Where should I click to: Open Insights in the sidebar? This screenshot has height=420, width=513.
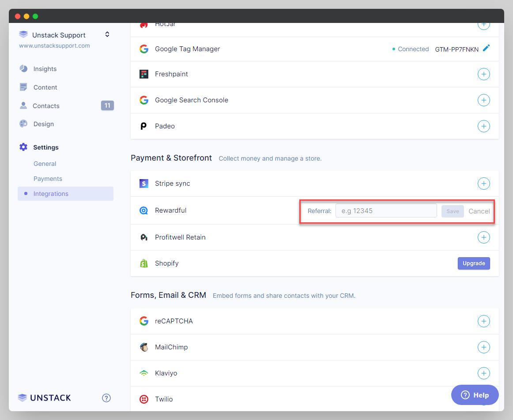[x=45, y=69]
